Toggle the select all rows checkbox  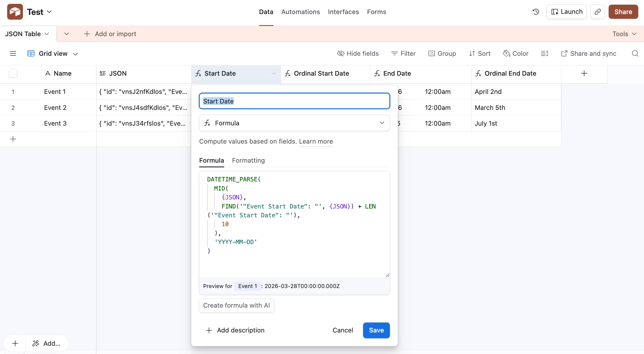[13, 73]
